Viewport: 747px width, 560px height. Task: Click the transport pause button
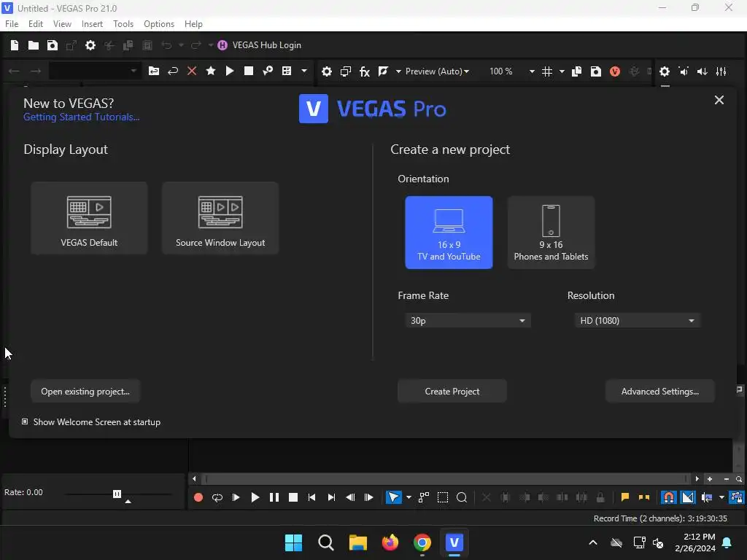pyautogui.click(x=274, y=497)
